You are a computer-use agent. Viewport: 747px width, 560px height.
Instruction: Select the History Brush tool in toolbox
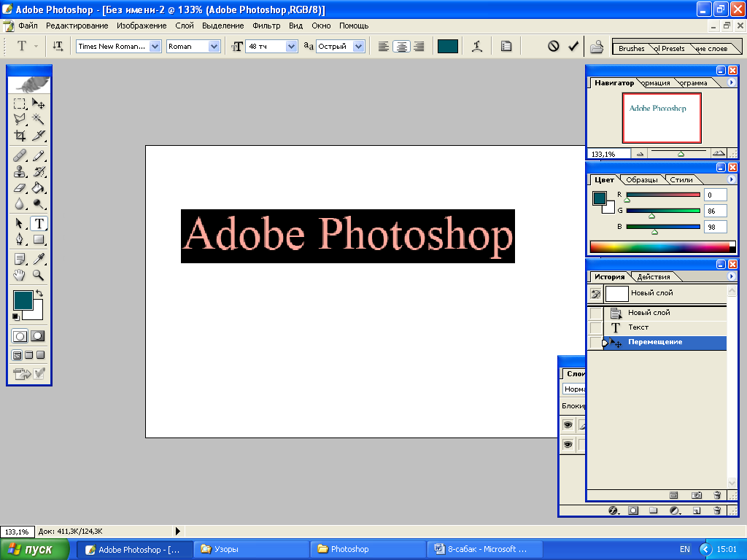(x=38, y=171)
